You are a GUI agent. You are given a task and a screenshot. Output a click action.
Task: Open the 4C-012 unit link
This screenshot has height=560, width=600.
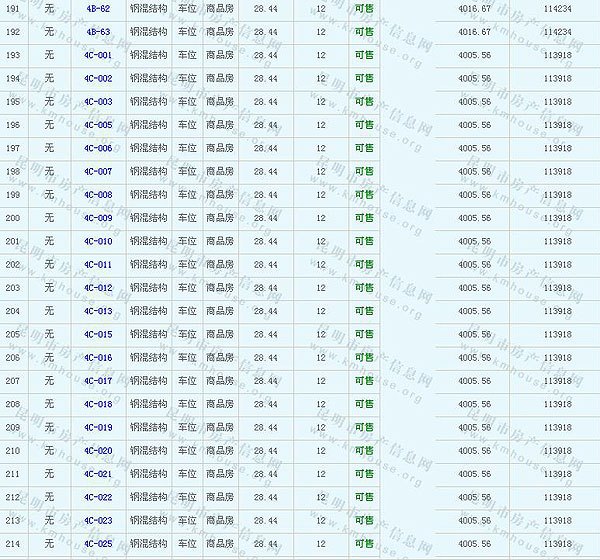[98, 288]
